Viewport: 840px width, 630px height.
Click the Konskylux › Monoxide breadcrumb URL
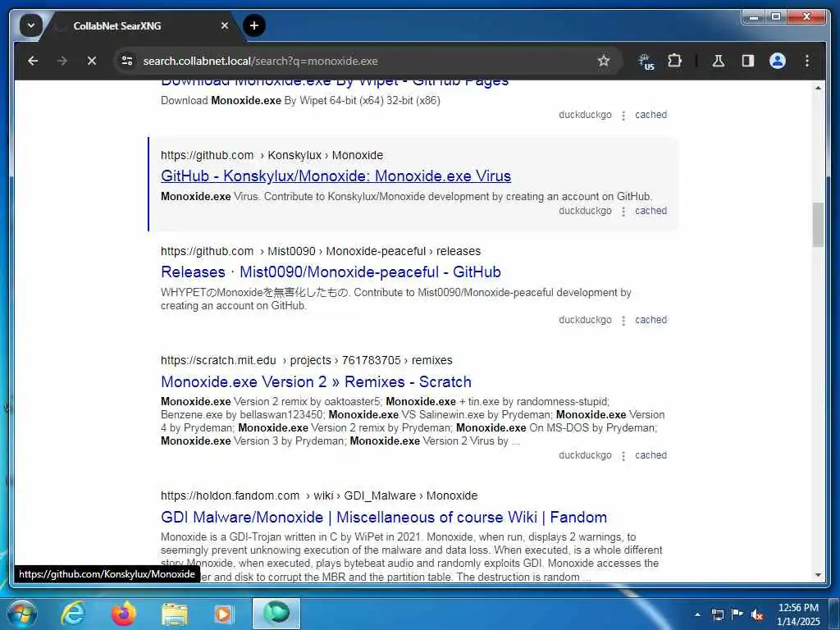click(272, 155)
